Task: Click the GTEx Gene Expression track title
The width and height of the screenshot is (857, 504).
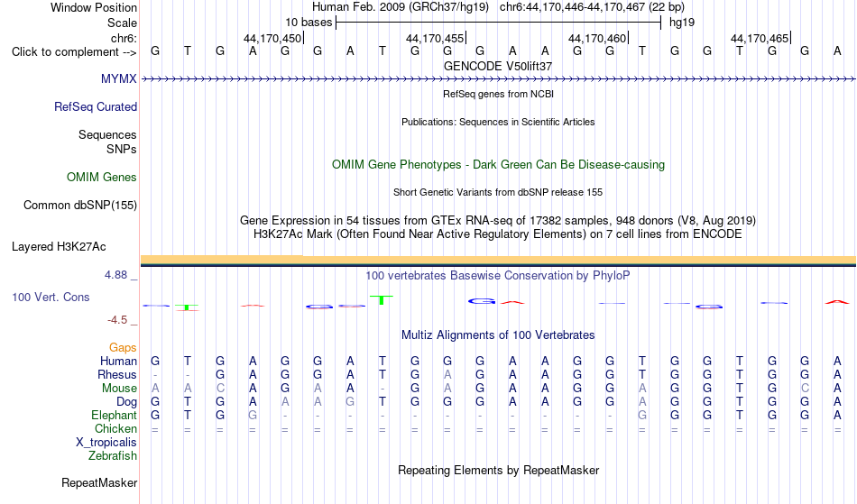Action: pyautogui.click(x=498, y=221)
